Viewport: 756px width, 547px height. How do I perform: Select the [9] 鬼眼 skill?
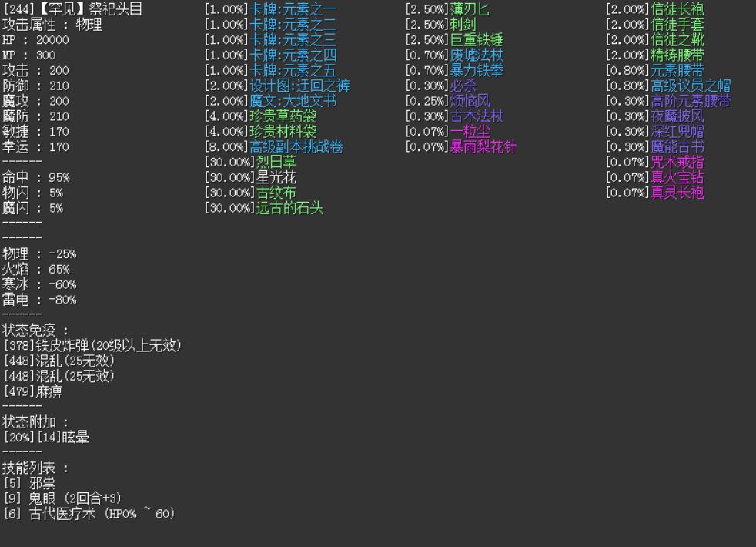coord(62,498)
